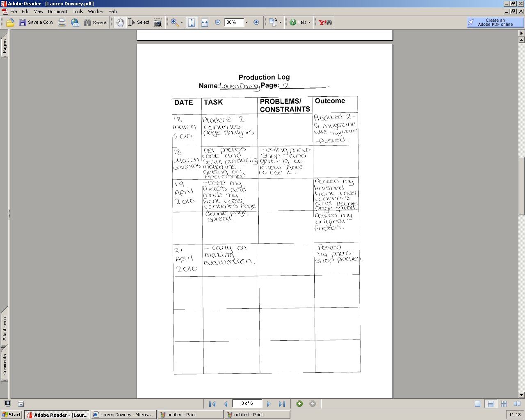The height and width of the screenshot is (420, 525).
Task: Toggle Fit Width display mode
Action: click(x=204, y=23)
